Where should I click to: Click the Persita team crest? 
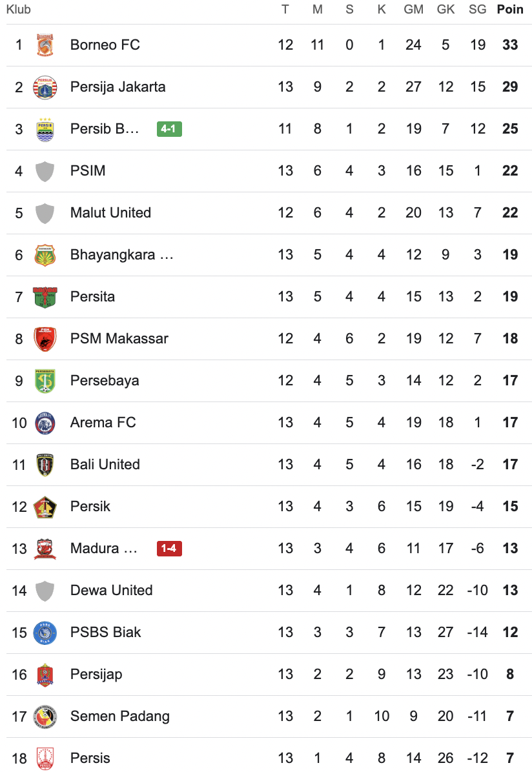45,297
